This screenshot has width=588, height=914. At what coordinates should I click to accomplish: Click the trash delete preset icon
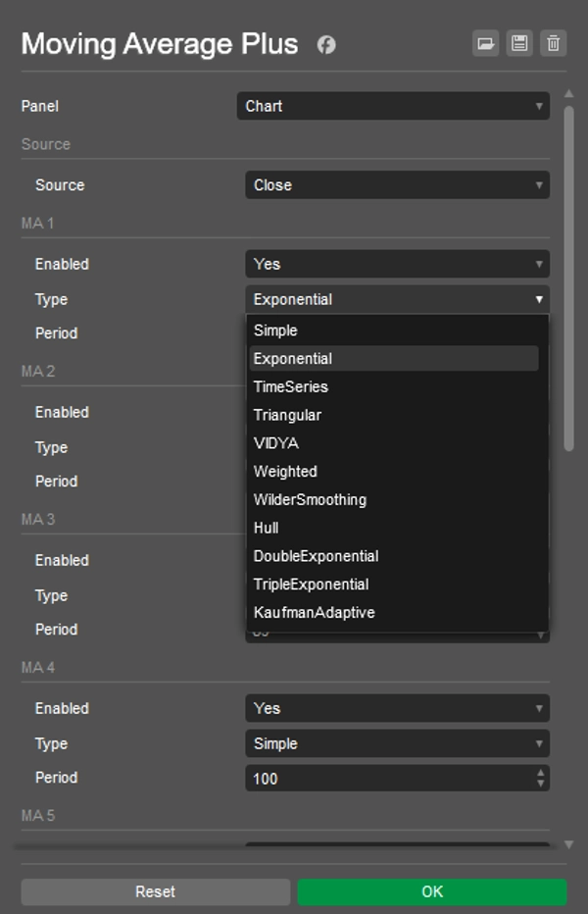554,43
